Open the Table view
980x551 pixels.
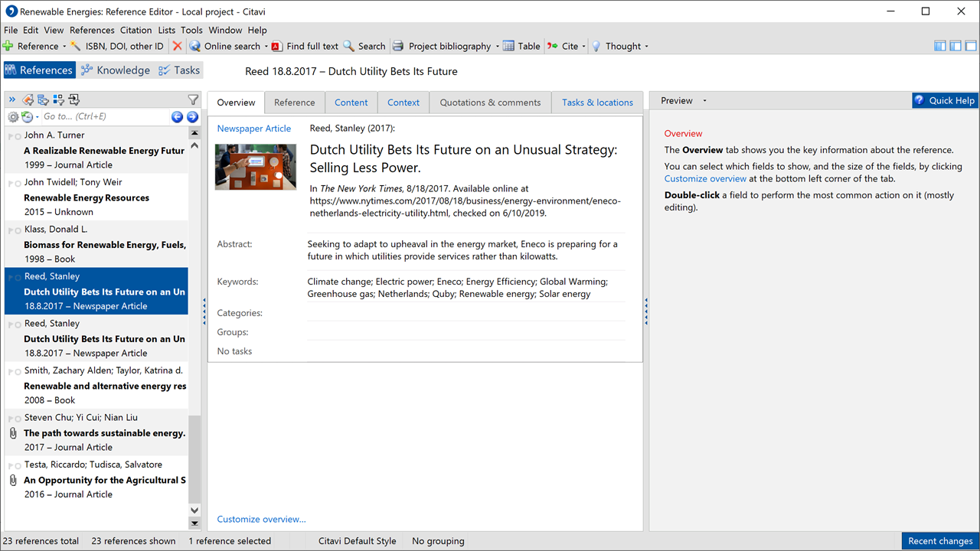521,46
